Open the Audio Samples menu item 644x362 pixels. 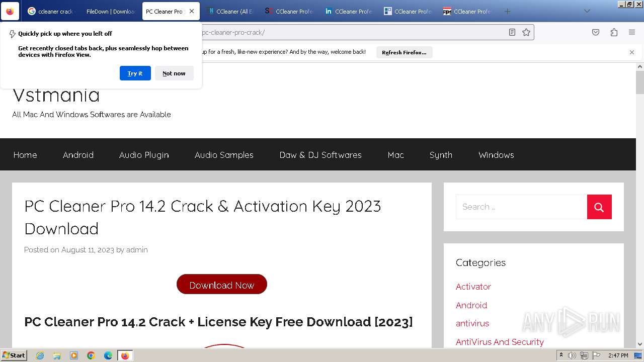[224, 155]
